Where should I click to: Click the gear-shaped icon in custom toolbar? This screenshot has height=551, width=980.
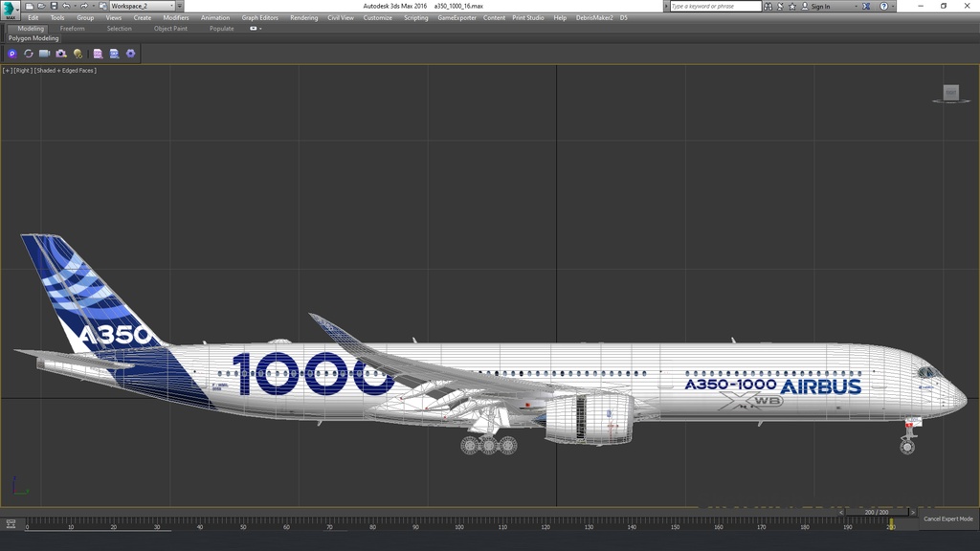point(131,54)
